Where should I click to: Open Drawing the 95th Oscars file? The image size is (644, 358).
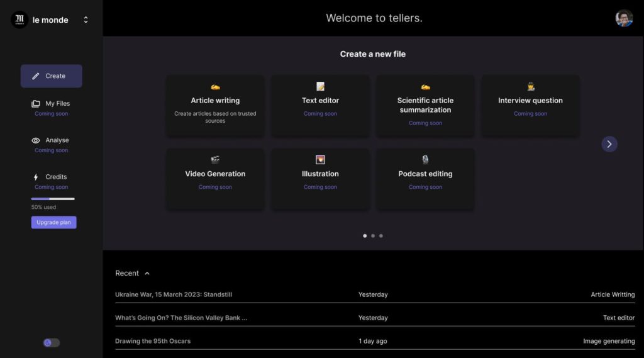click(153, 341)
